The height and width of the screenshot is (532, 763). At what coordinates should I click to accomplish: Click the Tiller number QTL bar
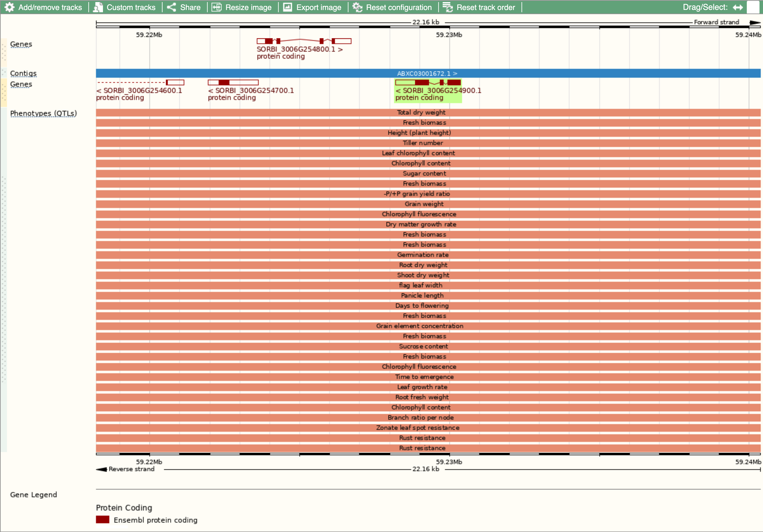click(x=428, y=143)
